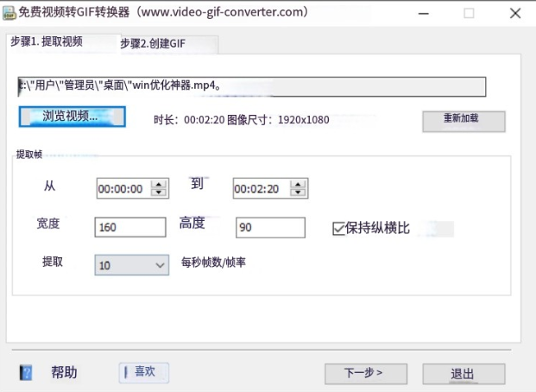The image size is (536, 392).
Task: Decrease the 到 end time with down arrow
Action: point(300,193)
